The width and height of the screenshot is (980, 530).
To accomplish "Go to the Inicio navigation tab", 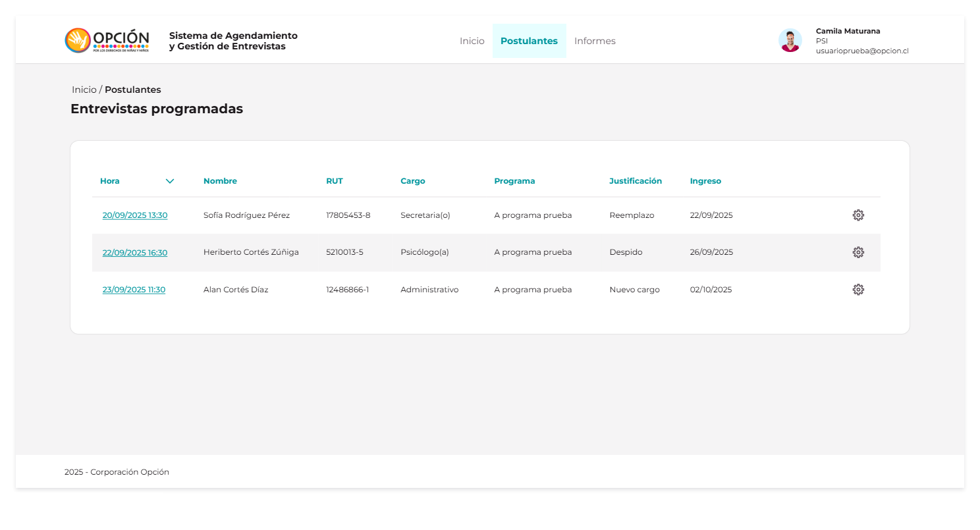I will [x=472, y=41].
